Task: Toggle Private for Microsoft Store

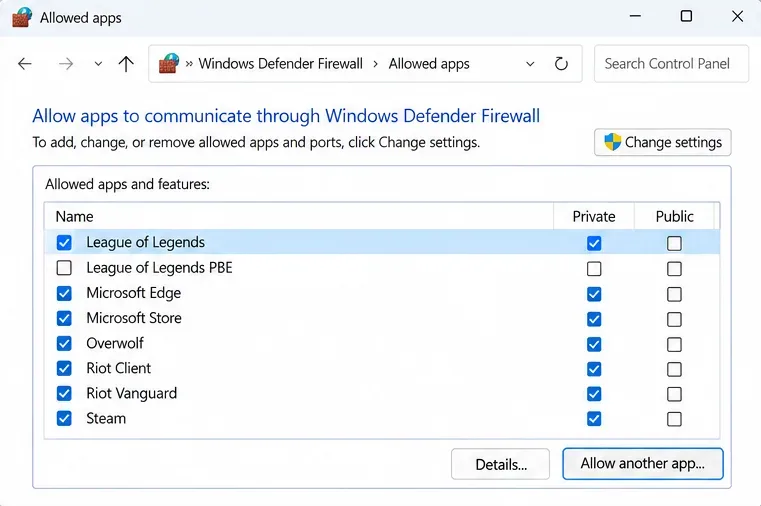Action: (594, 319)
